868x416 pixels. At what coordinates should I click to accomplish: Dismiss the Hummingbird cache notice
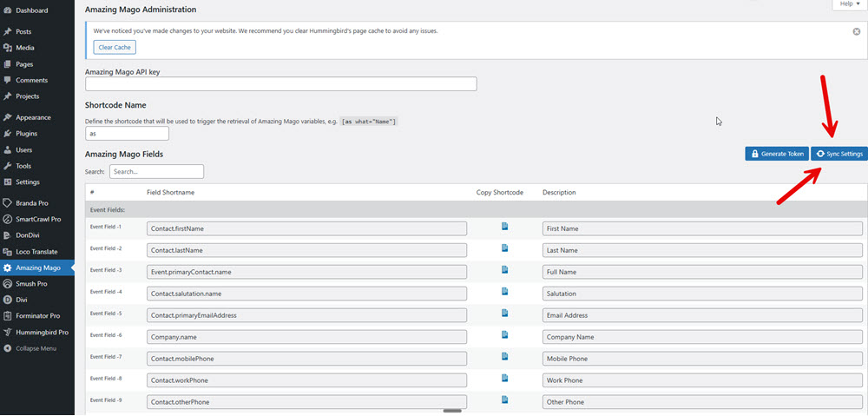pyautogui.click(x=857, y=31)
